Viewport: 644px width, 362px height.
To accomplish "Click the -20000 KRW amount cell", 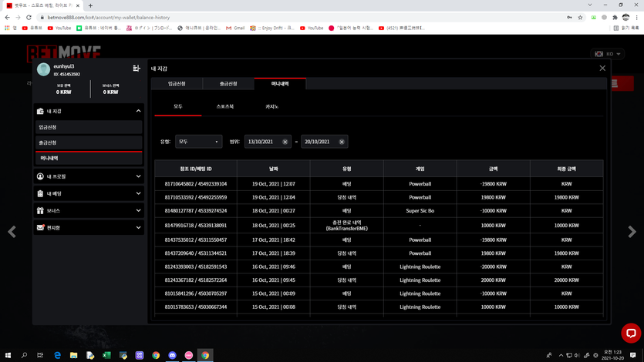I will 494,267.
